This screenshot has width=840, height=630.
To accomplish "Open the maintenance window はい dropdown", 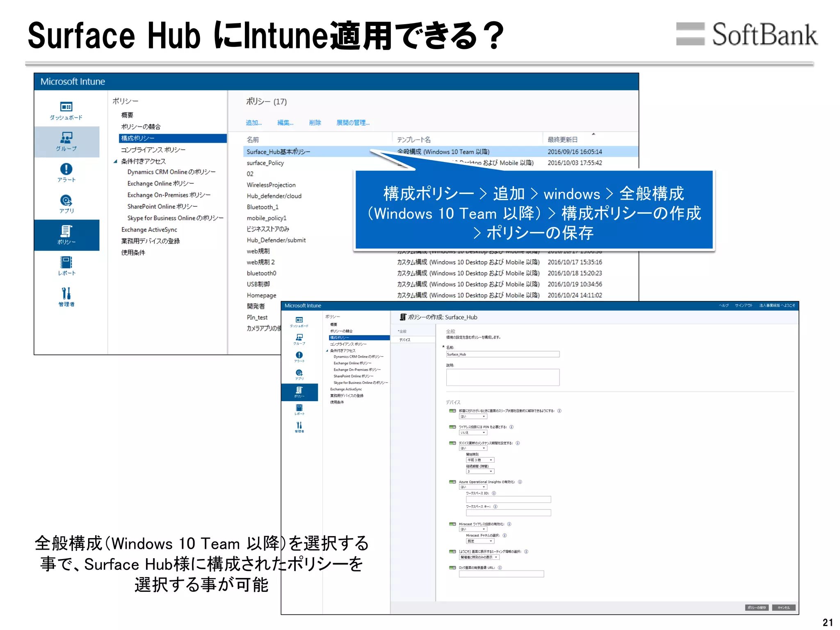I will click(x=473, y=448).
